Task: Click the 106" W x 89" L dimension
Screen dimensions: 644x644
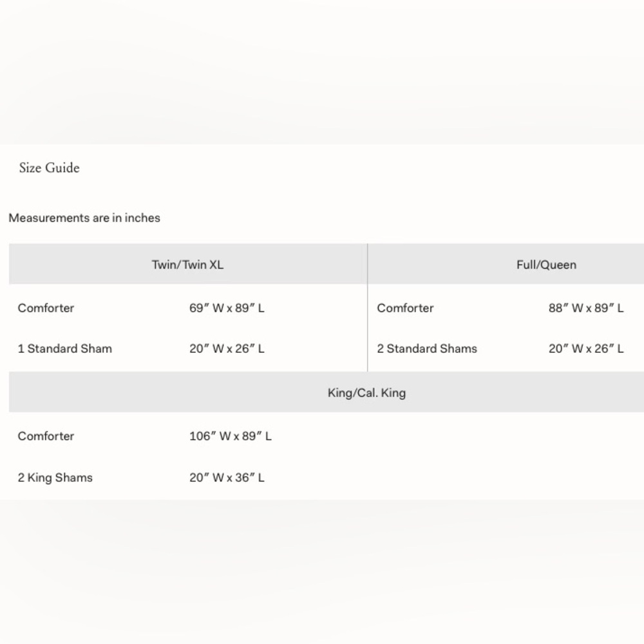Action: coord(231,436)
